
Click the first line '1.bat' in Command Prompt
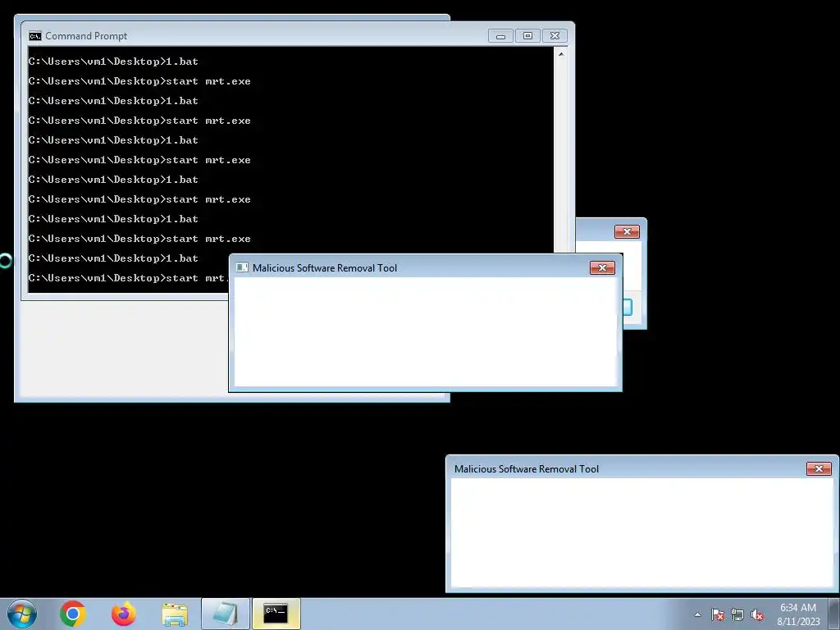182,62
